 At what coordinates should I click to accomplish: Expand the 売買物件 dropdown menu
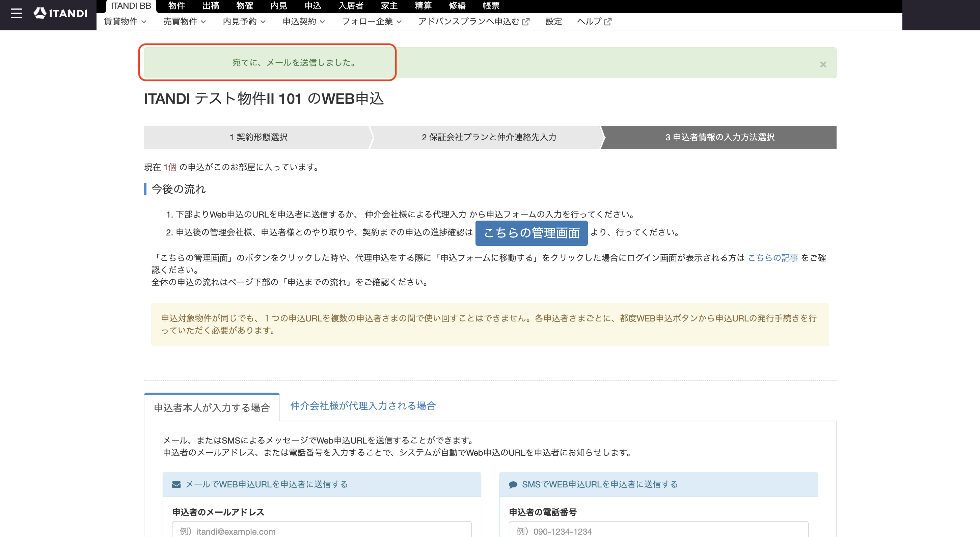pos(185,22)
